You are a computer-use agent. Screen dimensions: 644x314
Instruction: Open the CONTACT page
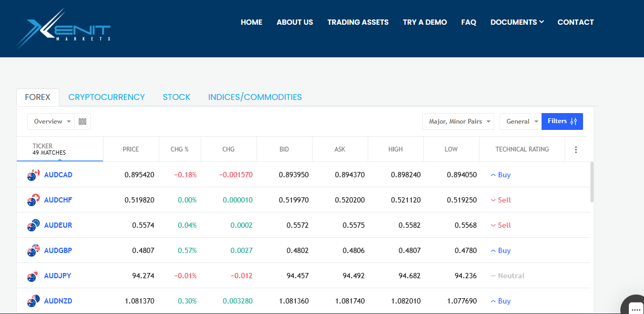pos(576,22)
